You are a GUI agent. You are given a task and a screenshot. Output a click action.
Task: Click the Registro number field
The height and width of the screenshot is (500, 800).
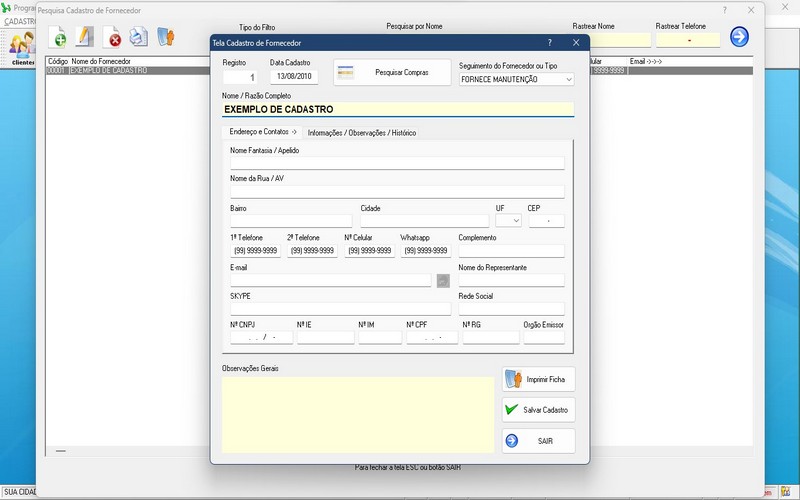pyautogui.click(x=240, y=78)
